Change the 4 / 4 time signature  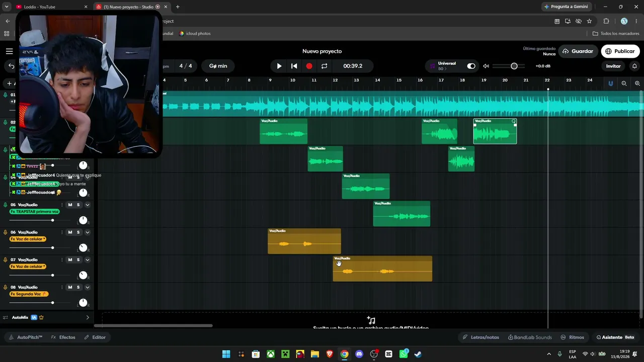(186, 66)
